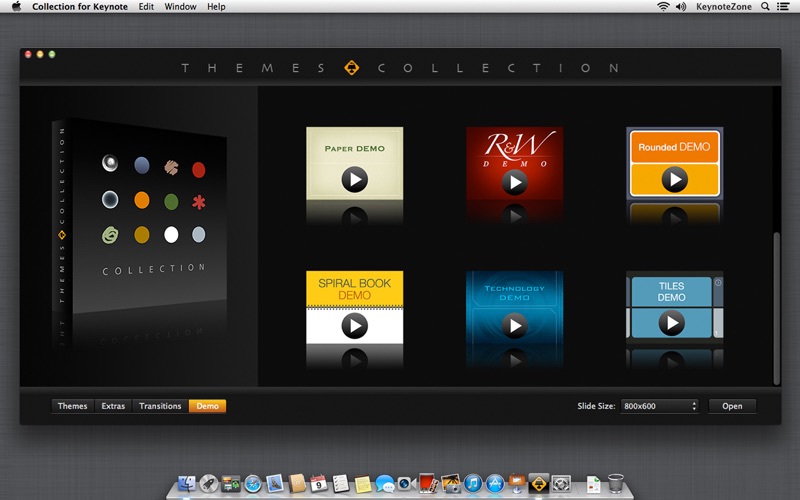Open Notes from the Dock
This screenshot has height=500, width=800.
[x=362, y=484]
